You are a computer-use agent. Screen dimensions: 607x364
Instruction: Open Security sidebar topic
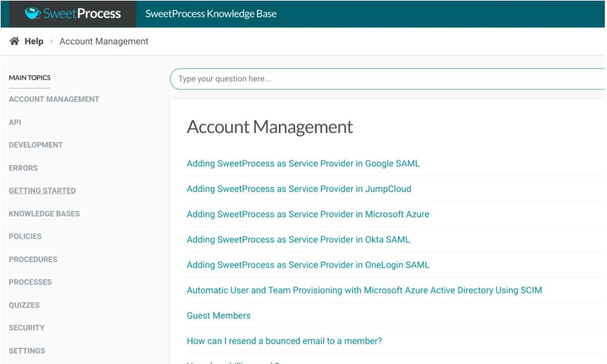pos(27,328)
